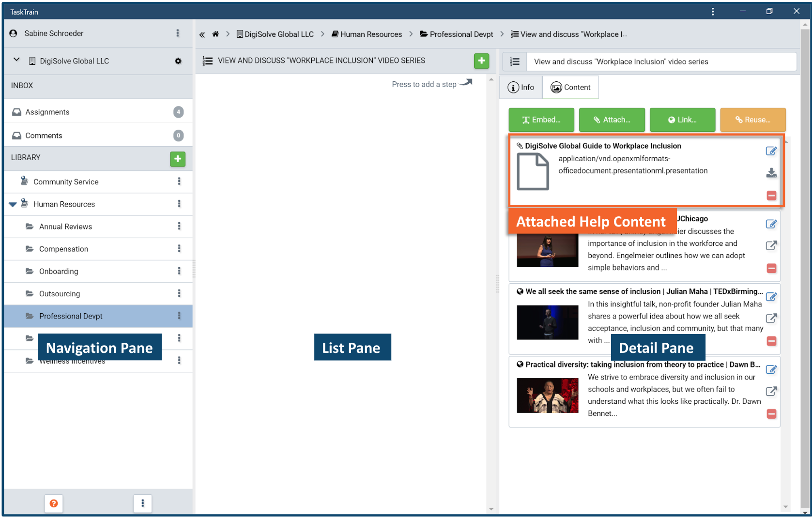812x517 pixels.
Task: Select the Compensation folder
Action: tap(63, 249)
